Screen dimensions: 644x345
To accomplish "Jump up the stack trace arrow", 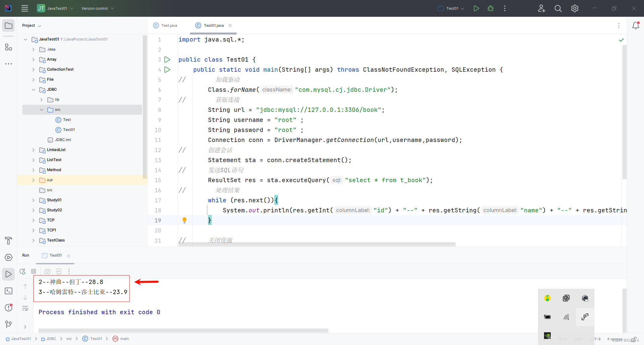I will pos(25,286).
